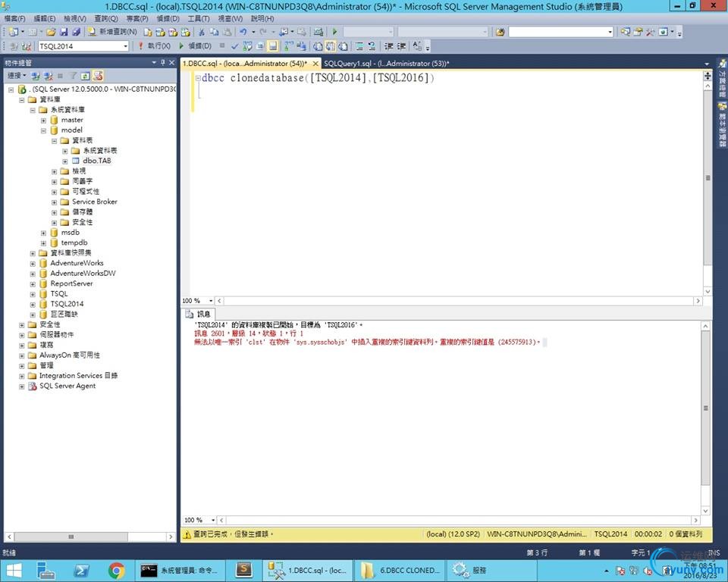This screenshot has width=728, height=582.
Task: Toggle the pin on Object Explorer panel
Action: coord(162,63)
